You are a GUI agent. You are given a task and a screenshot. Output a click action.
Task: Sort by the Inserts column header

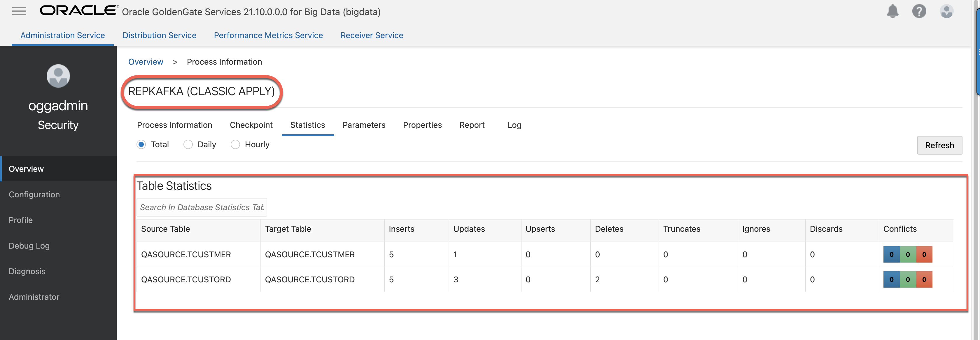pyautogui.click(x=401, y=229)
